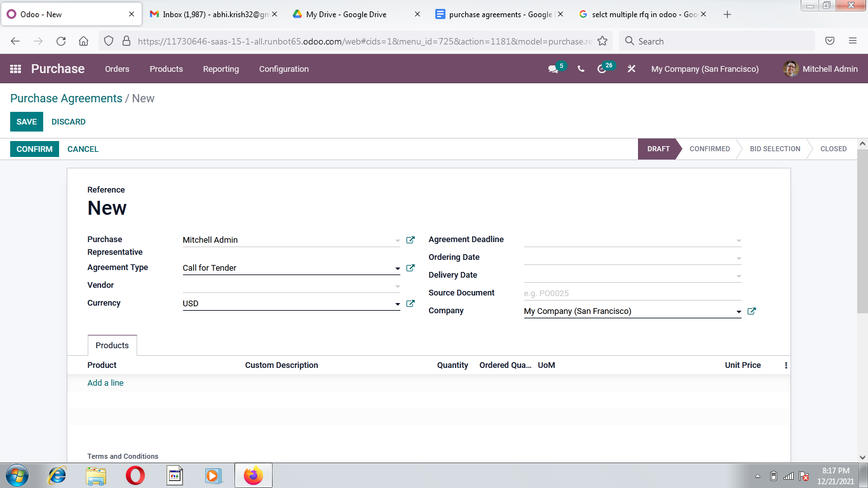Select the Products tab in the form

coord(112,345)
